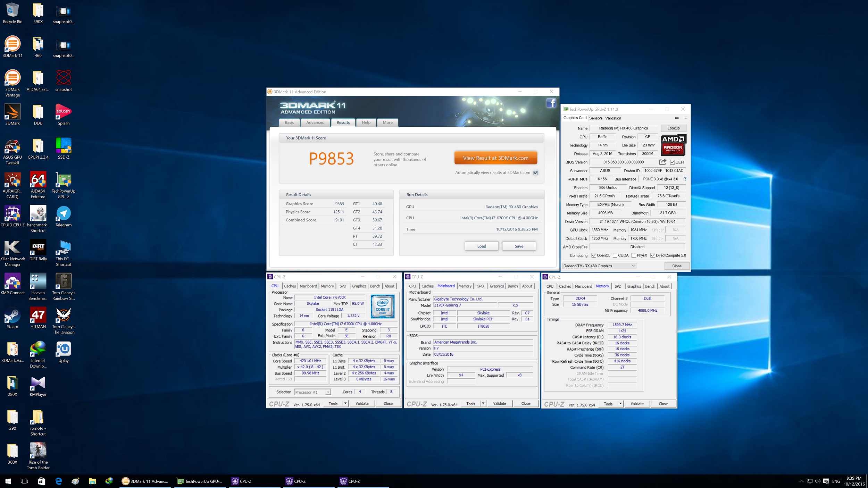This screenshot has height=488, width=868.
Task: Expand Tools dropdown arrow in CPU-Z Memory window
Action: click(x=620, y=404)
